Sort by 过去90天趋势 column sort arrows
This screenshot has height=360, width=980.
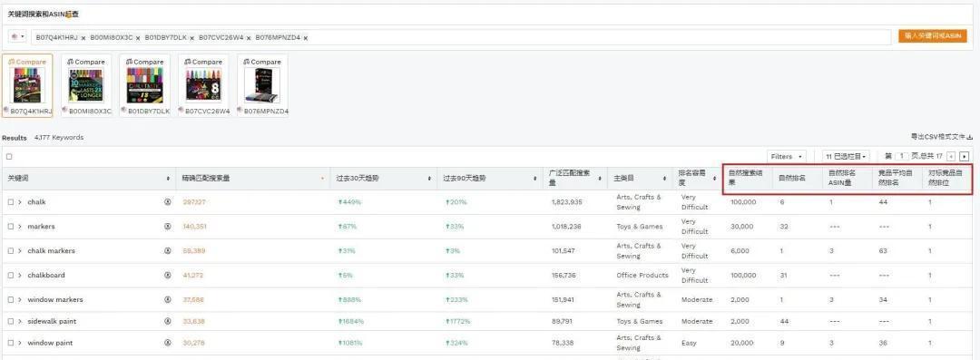535,179
